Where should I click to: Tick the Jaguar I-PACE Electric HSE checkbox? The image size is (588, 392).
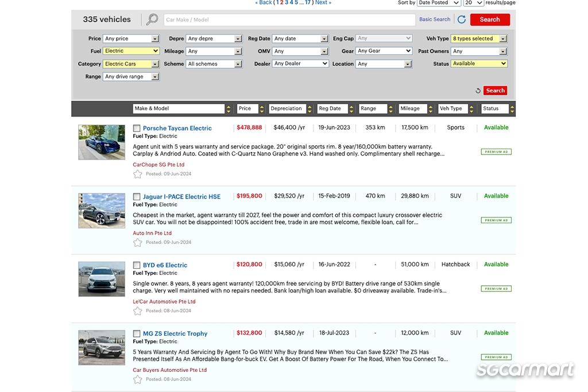point(137,197)
